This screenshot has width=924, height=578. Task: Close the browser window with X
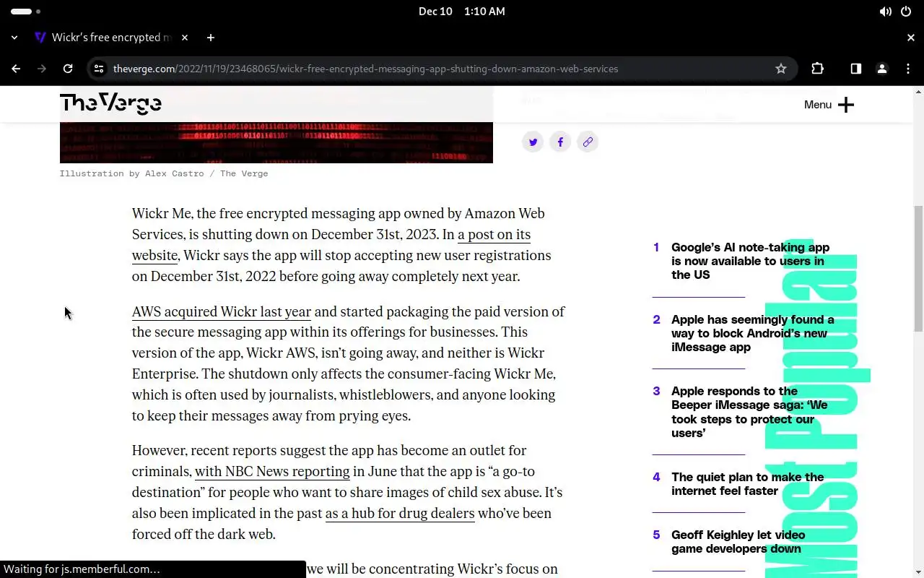pos(910,38)
